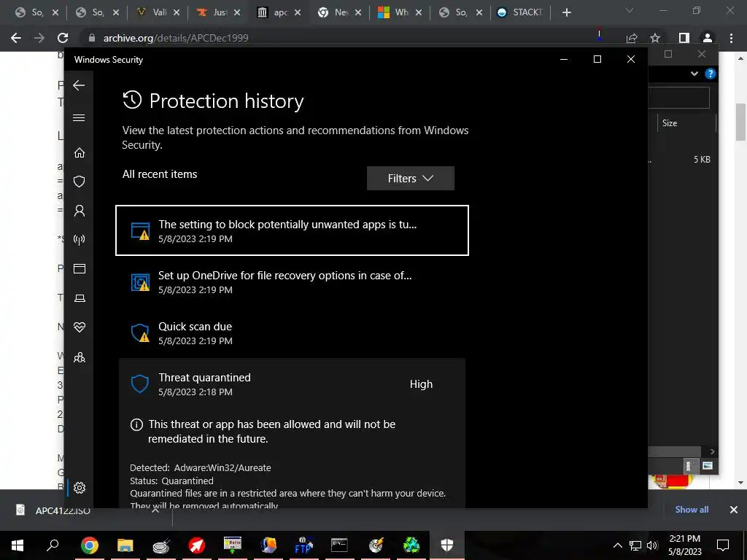Click Explorer horizontal scrollbar right arrow
Image resolution: width=747 pixels, height=560 pixels.
pos(712,451)
